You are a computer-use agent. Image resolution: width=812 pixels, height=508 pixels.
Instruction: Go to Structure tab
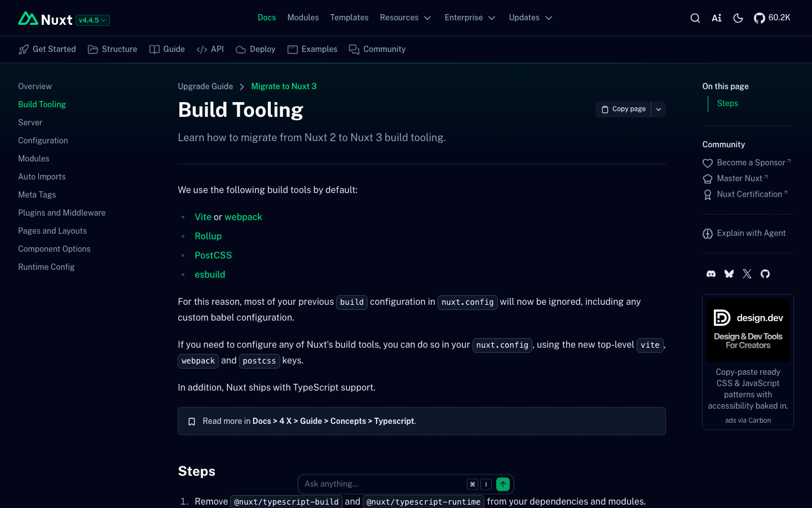click(113, 49)
